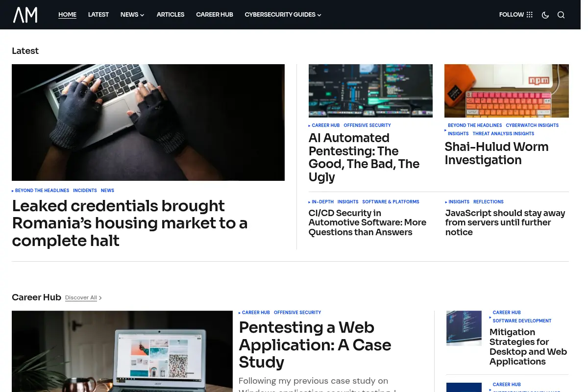The width and height of the screenshot is (588, 392).
Task: Select Beyond the Headlines tag above Shai-Hulud
Action: coord(475,125)
